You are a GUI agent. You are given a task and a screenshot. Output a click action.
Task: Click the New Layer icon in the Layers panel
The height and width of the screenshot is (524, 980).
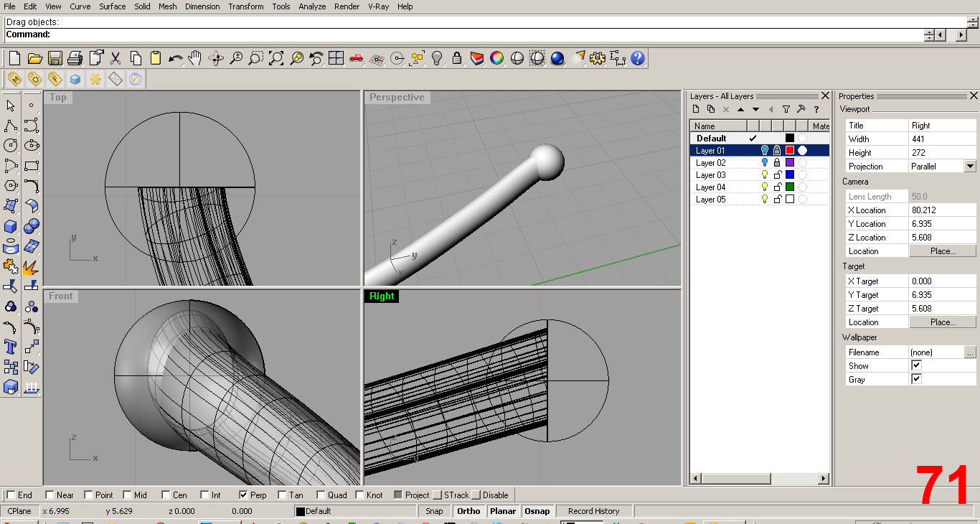click(x=696, y=109)
